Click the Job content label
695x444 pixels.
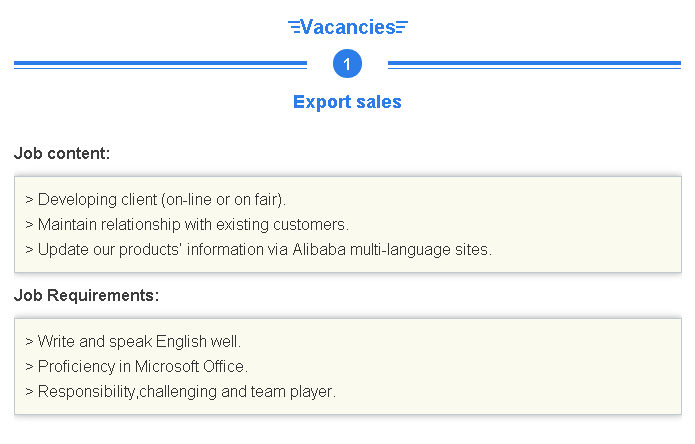pyautogui.click(x=62, y=153)
